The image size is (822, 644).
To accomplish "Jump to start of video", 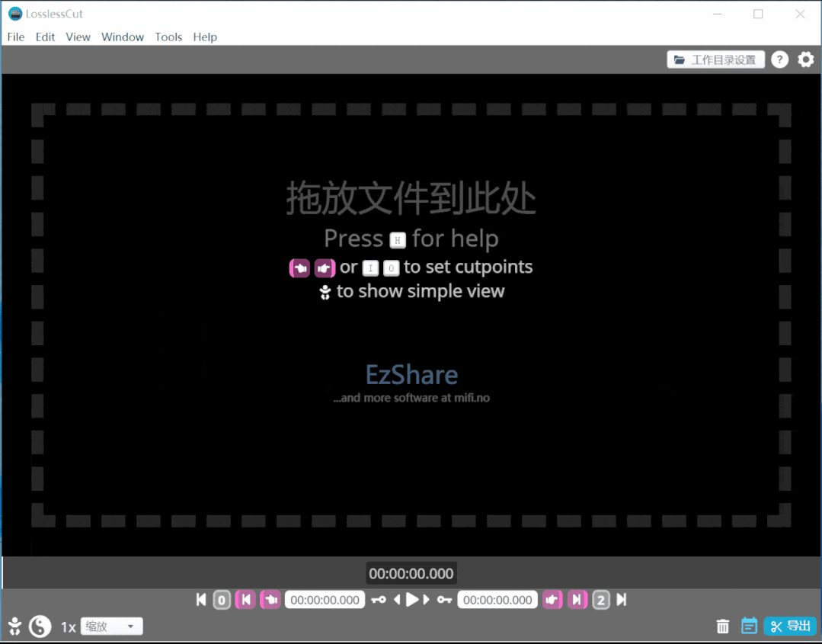I will tap(201, 600).
